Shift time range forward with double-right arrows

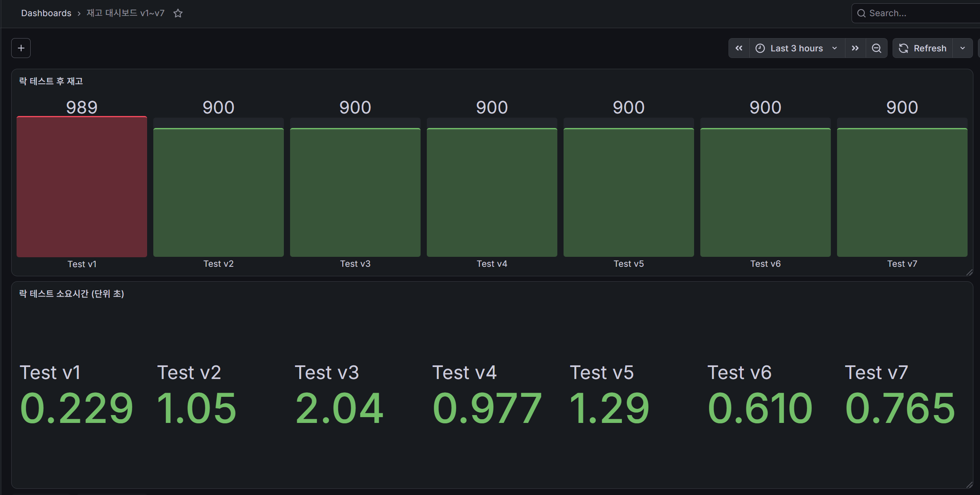click(x=855, y=48)
